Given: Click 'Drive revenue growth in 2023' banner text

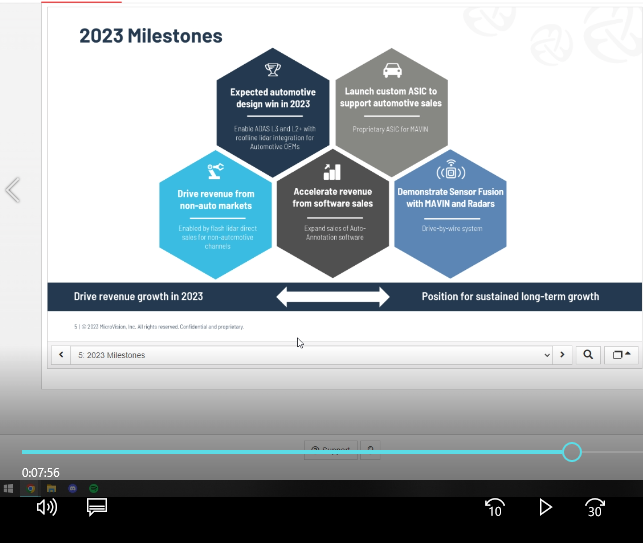Looking at the screenshot, I should (x=138, y=297).
